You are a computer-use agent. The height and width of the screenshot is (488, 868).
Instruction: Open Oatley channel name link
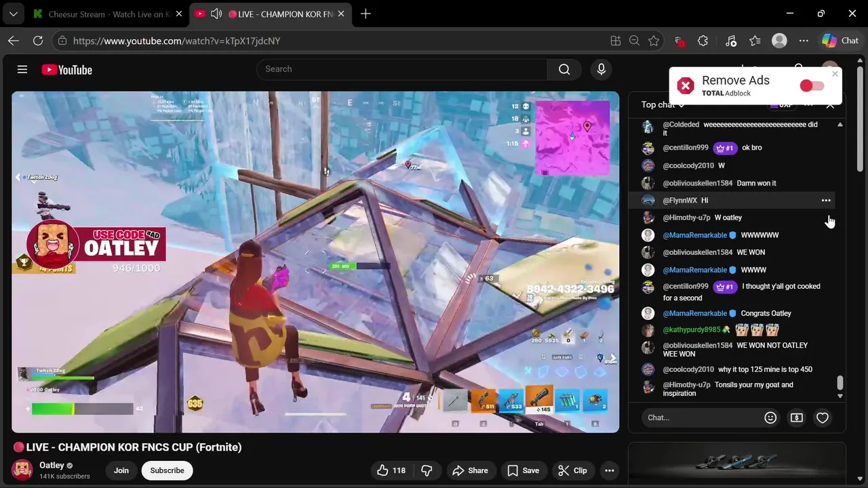(52, 465)
